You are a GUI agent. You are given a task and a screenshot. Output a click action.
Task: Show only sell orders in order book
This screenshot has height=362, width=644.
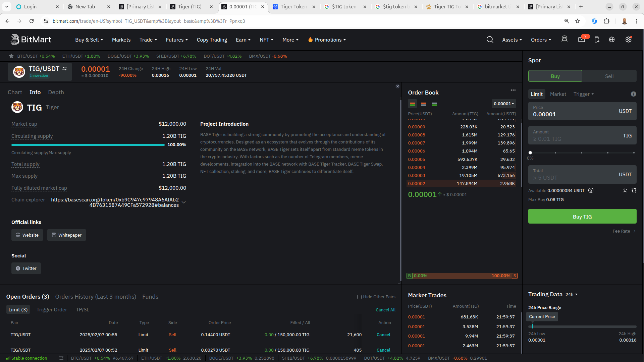click(423, 104)
